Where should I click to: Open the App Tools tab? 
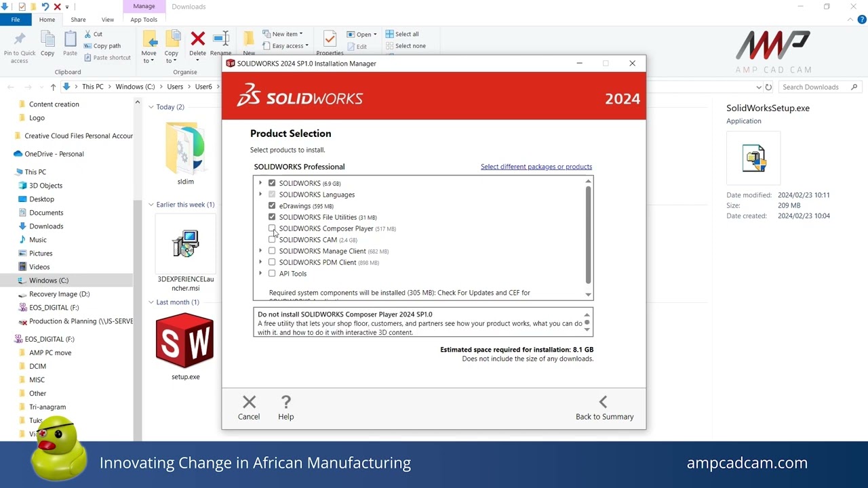144,20
